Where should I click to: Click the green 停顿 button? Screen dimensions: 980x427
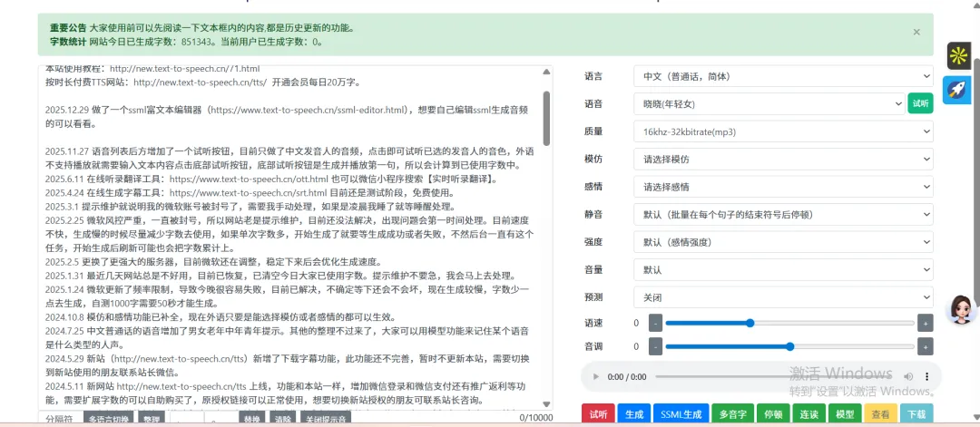[x=773, y=414]
